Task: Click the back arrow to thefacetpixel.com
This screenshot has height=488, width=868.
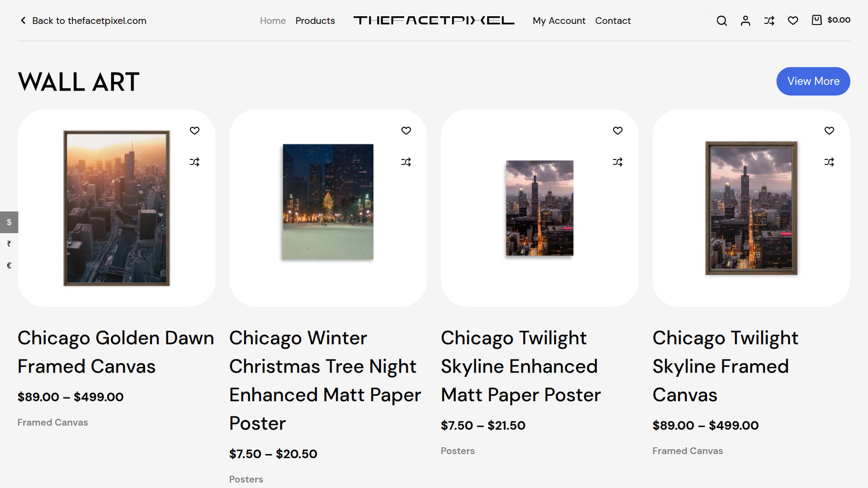Action: pyautogui.click(x=23, y=21)
